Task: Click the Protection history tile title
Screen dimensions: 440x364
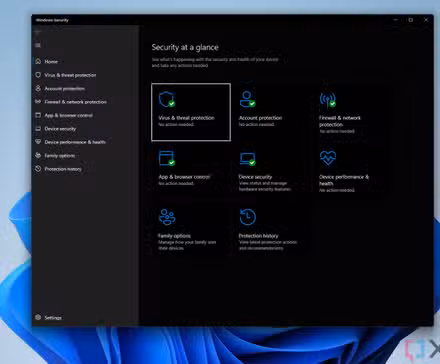Action: [258, 236]
